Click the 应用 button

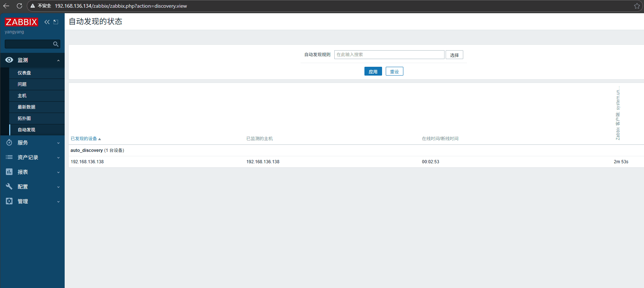click(x=373, y=72)
